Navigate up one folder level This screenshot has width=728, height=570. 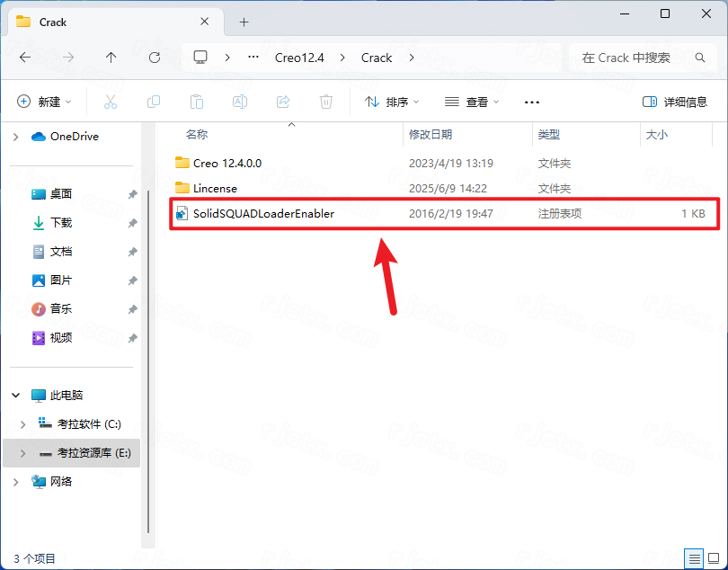tap(111, 58)
